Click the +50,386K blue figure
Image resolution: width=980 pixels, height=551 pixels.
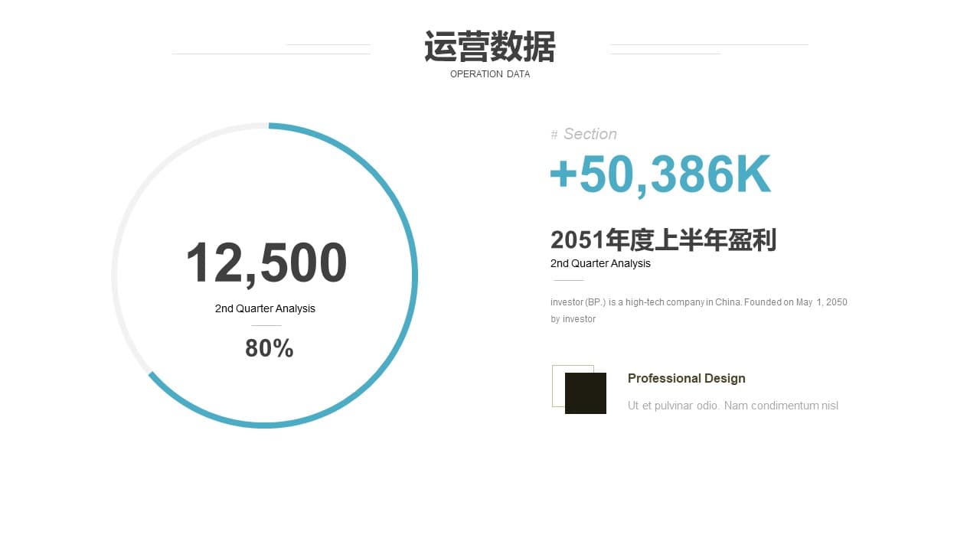coord(660,174)
